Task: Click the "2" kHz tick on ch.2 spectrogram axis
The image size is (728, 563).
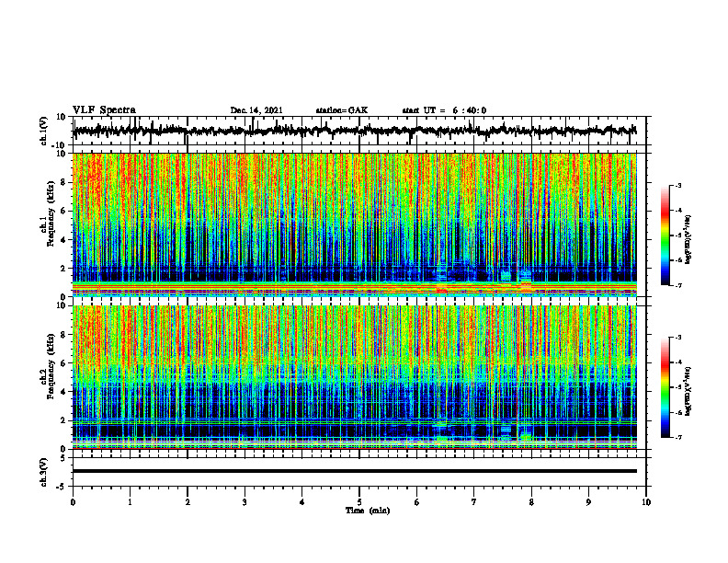Action: coord(64,420)
